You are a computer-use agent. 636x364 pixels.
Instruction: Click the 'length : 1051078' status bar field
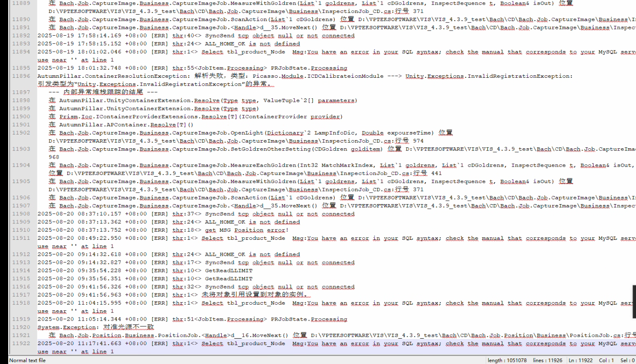(507, 361)
